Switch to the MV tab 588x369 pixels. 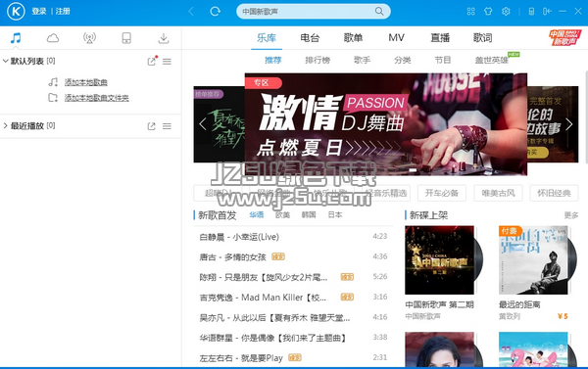click(396, 37)
